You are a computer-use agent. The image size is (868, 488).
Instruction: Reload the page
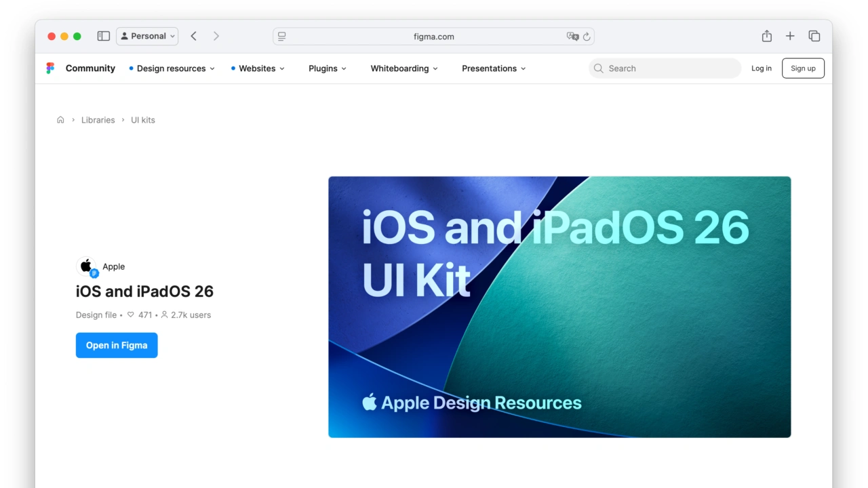[587, 37]
